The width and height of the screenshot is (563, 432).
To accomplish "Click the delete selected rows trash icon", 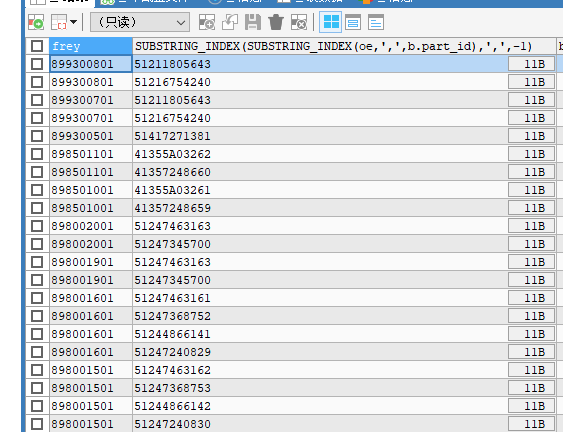I will click(x=276, y=23).
